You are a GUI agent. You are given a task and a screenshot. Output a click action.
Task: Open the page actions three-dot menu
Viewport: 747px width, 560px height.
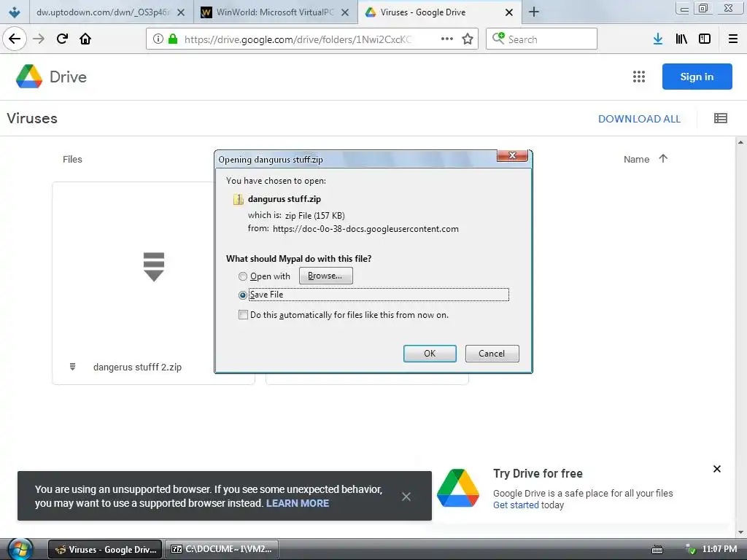[x=447, y=39]
